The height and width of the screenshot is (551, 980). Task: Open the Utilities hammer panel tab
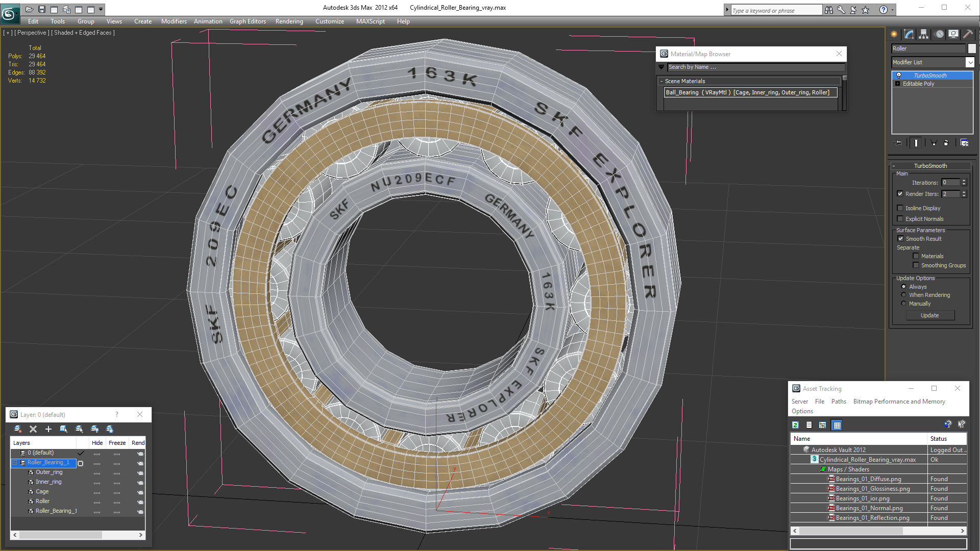968,34
